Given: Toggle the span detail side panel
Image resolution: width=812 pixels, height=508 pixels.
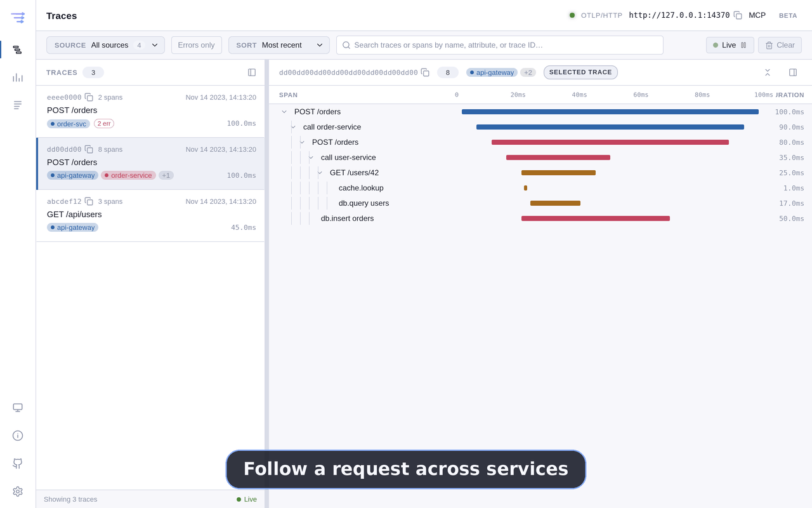Looking at the screenshot, I should point(793,72).
